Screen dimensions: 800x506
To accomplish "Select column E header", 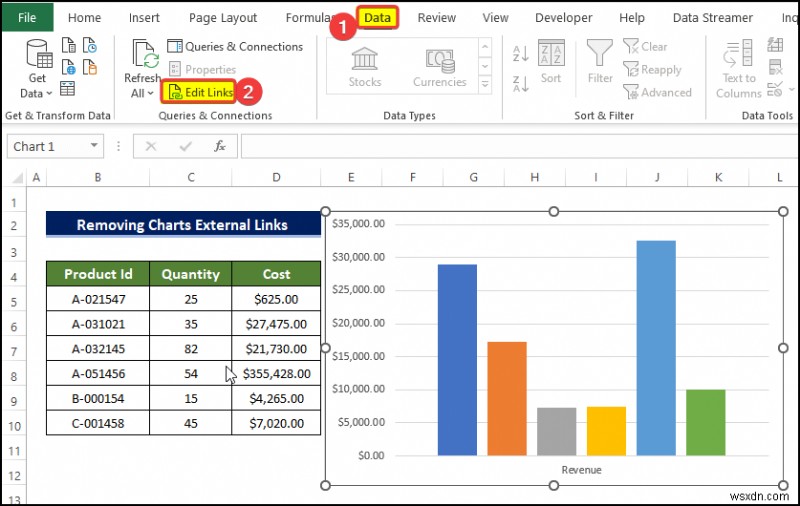I will [351, 178].
